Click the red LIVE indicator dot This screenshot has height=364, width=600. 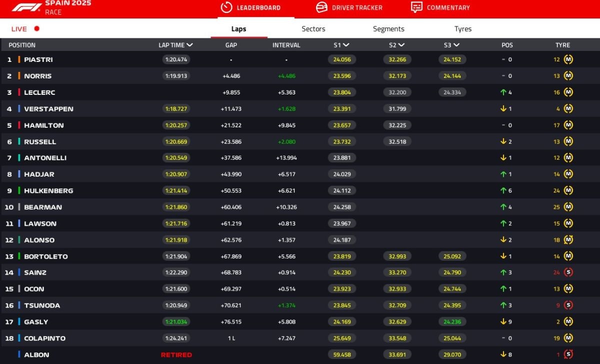pos(36,29)
